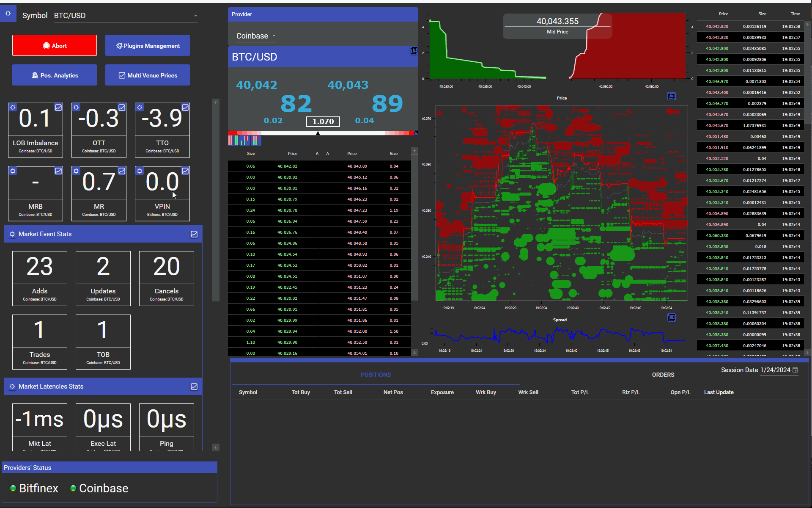Open the Session Date calendar icon
812x508 pixels.
[x=795, y=370]
